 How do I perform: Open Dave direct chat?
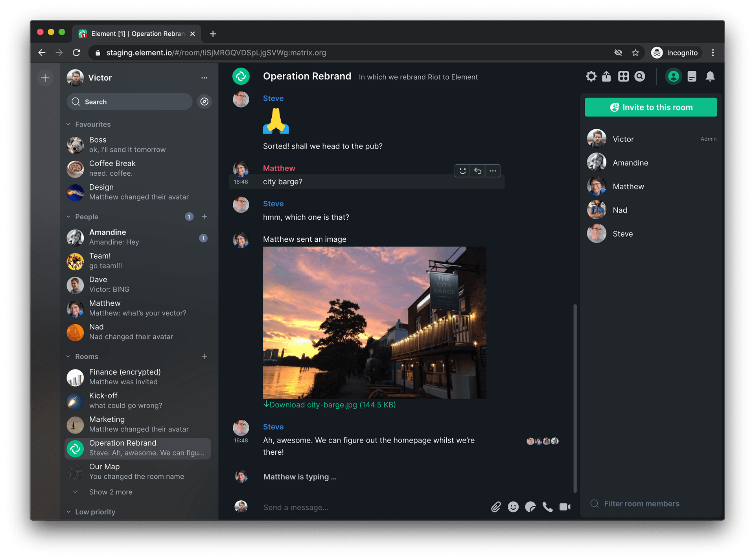click(x=138, y=284)
